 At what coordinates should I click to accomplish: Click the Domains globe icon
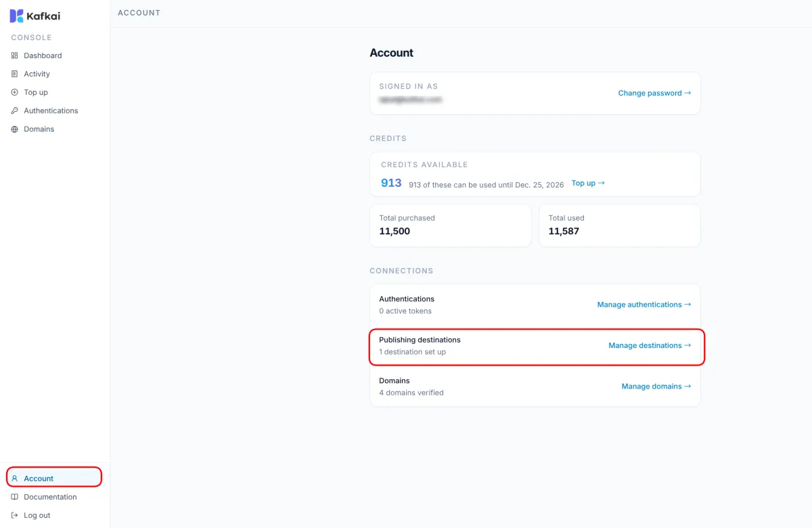point(15,129)
